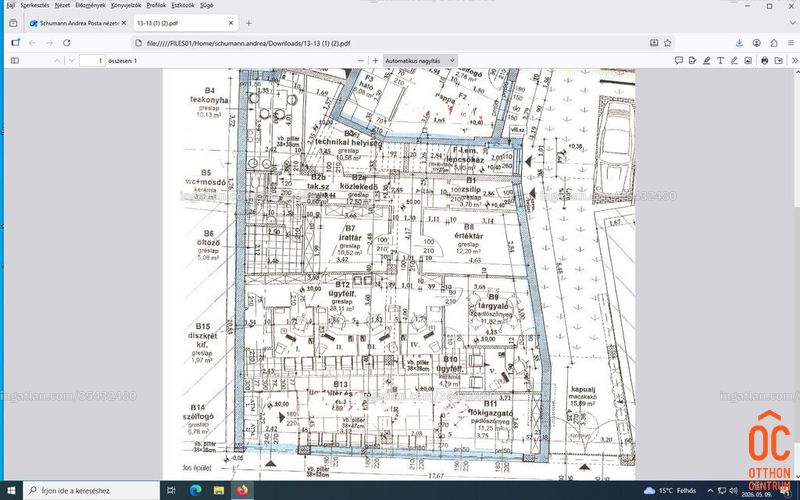Click the browser back arrow

(x=33, y=43)
